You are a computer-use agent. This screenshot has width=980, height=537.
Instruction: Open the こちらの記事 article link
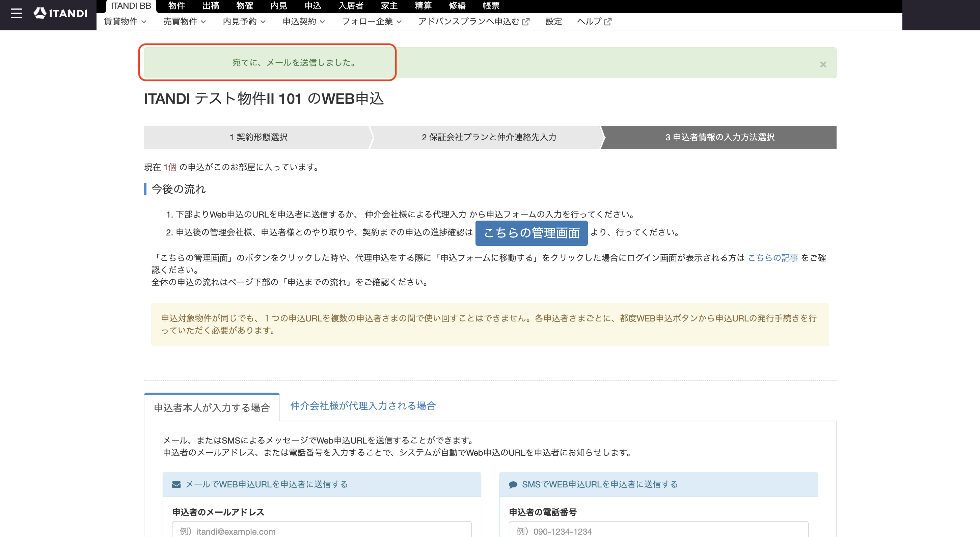[773, 258]
